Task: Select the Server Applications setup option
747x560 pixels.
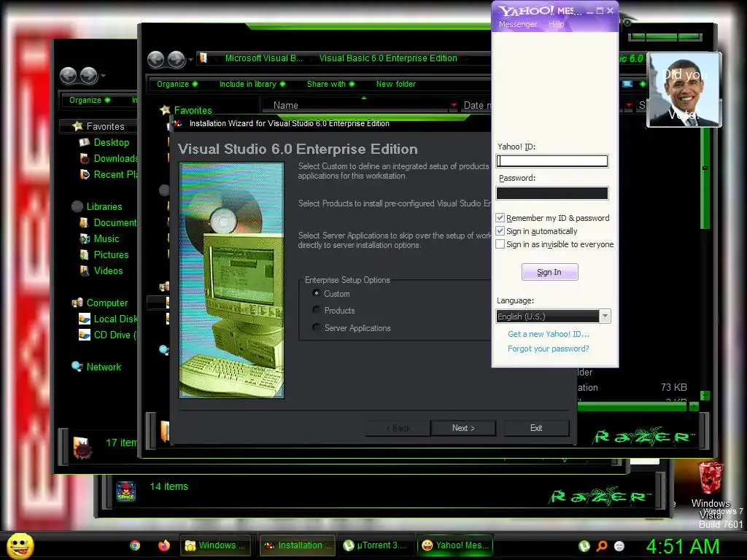Action: [x=316, y=327]
